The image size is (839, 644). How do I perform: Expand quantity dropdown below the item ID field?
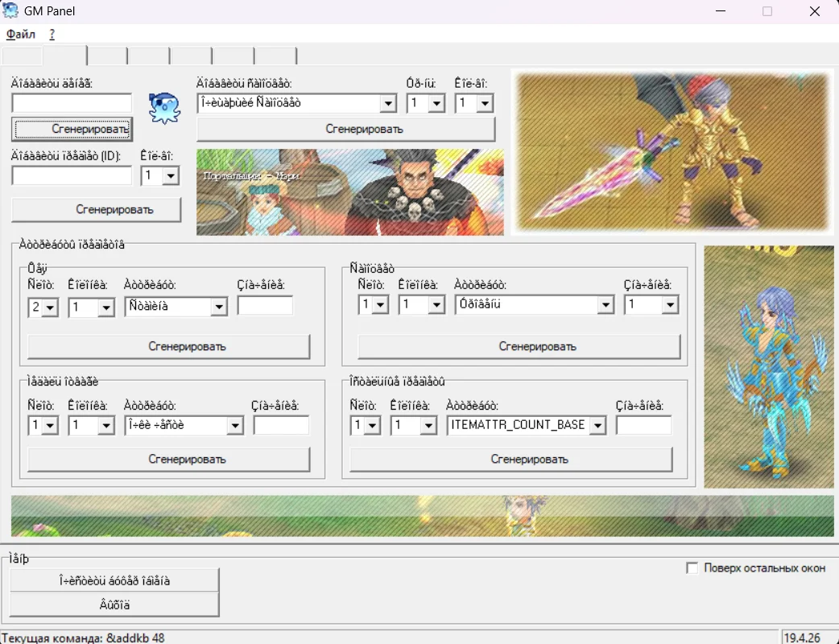(x=170, y=176)
